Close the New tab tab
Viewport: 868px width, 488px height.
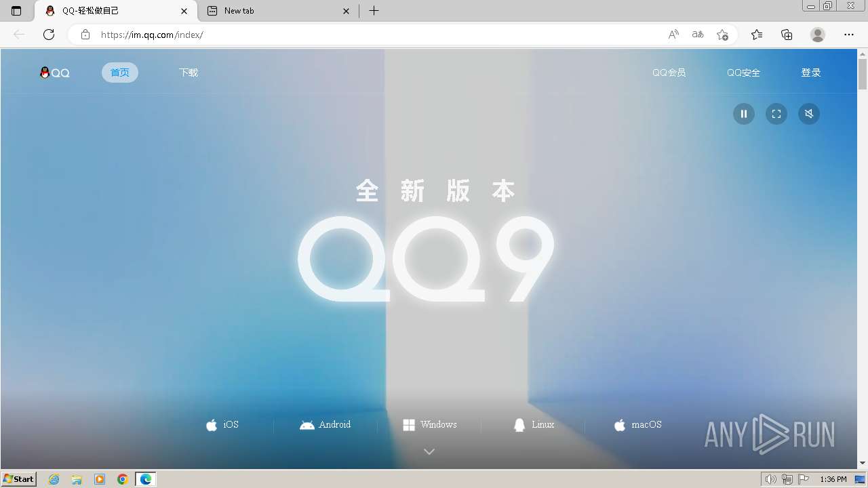click(347, 11)
